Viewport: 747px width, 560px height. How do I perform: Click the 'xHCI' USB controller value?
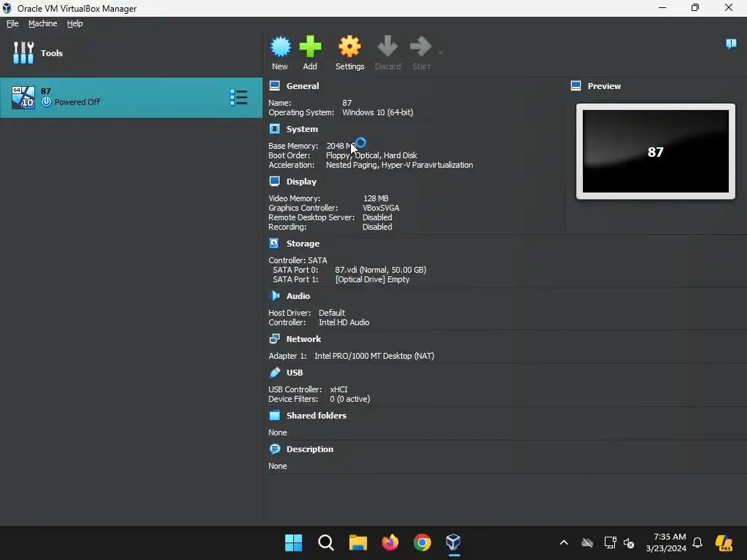[x=338, y=389]
